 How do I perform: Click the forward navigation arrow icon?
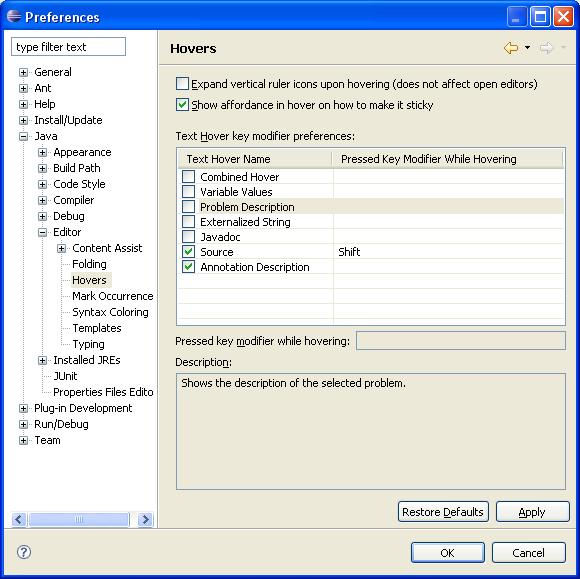(546, 48)
